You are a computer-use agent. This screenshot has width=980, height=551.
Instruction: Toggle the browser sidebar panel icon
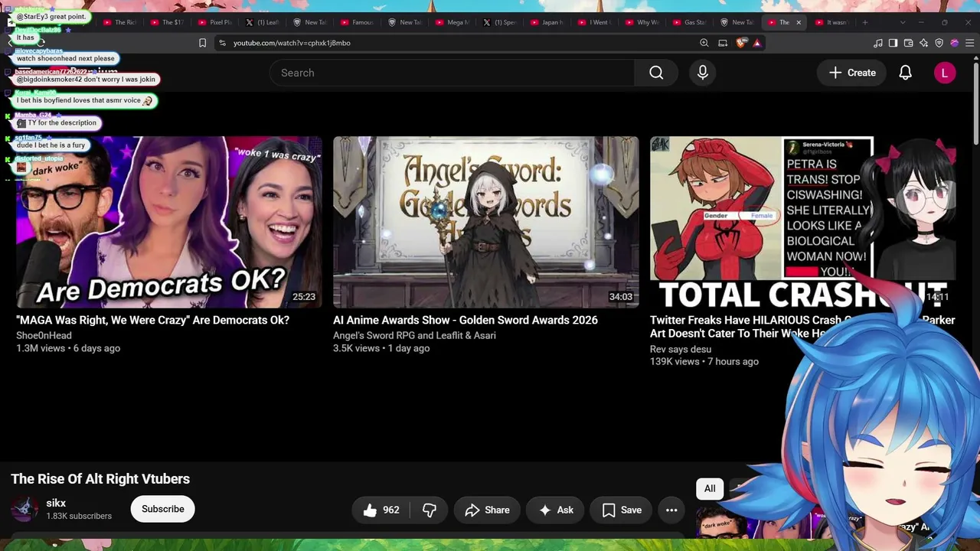[x=893, y=43]
